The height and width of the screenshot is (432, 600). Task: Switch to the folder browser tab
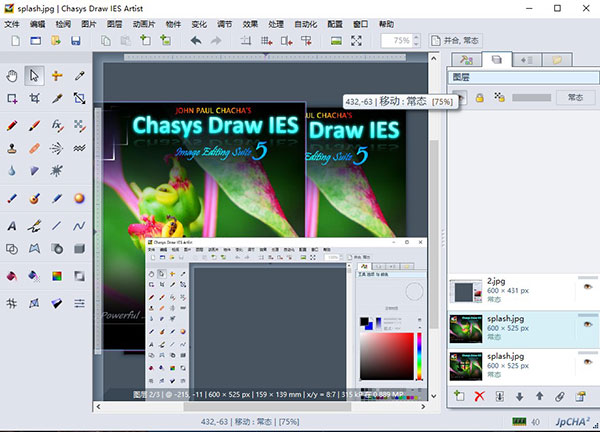(557, 60)
